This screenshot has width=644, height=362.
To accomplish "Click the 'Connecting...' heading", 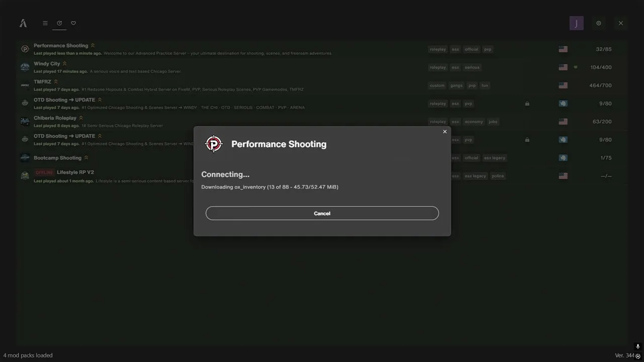I will 225,174.
